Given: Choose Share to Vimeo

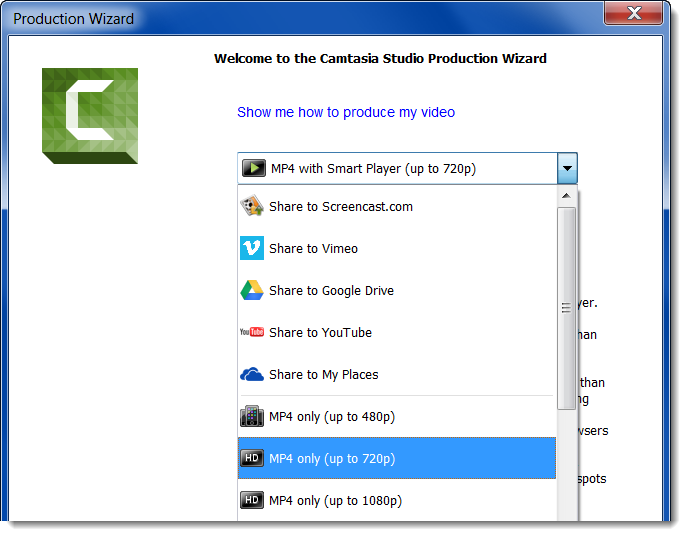Looking at the screenshot, I should [396, 249].
